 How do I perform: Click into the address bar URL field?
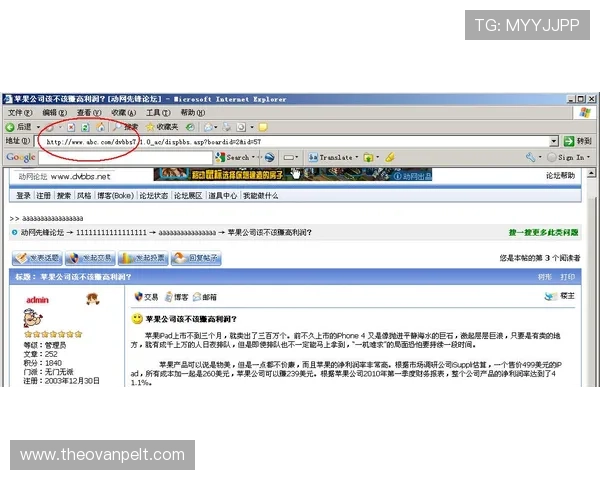coord(293,142)
